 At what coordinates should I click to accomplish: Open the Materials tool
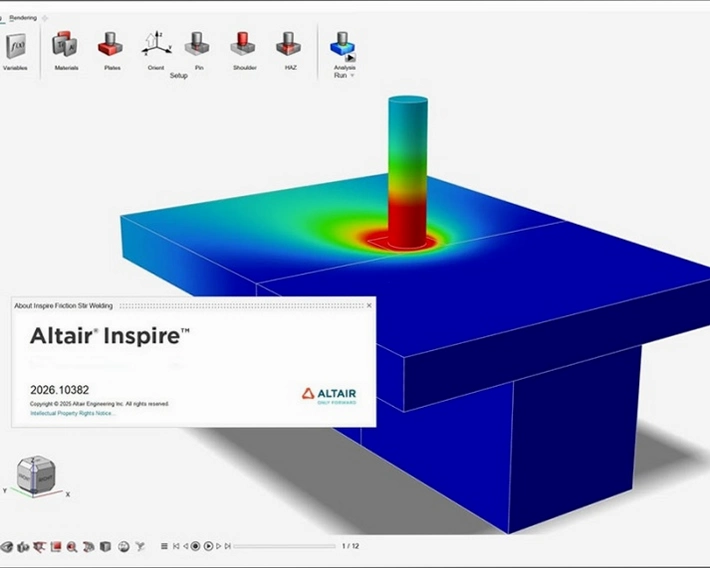point(66,51)
